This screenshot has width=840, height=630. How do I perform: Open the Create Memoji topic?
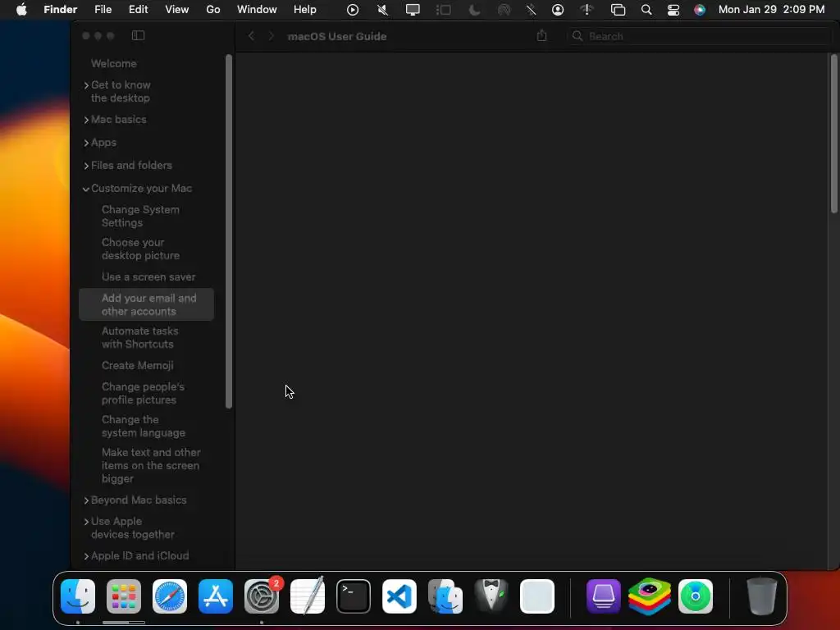(138, 365)
